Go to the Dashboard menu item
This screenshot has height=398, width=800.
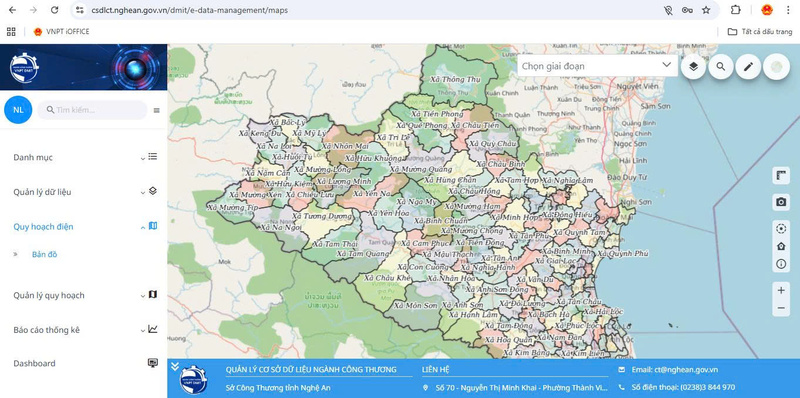(x=34, y=364)
